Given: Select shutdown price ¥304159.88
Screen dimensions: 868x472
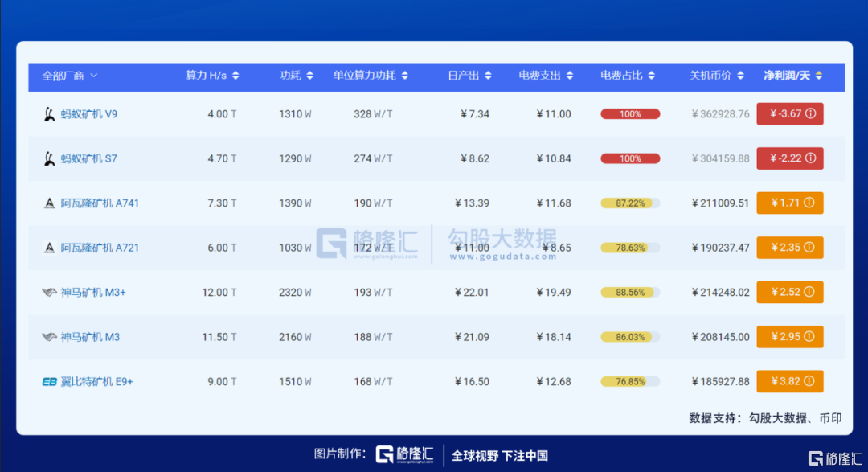Looking at the screenshot, I should [720, 159].
